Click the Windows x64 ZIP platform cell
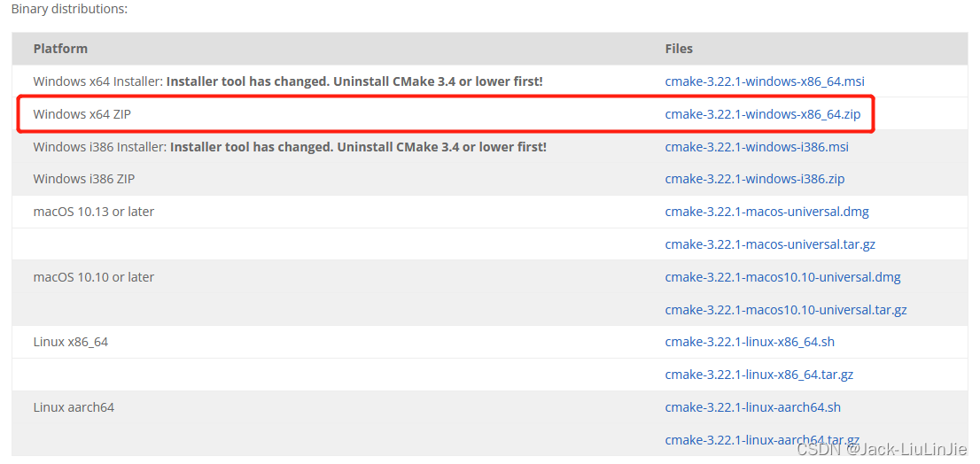This screenshot has width=980, height=464. (x=82, y=114)
